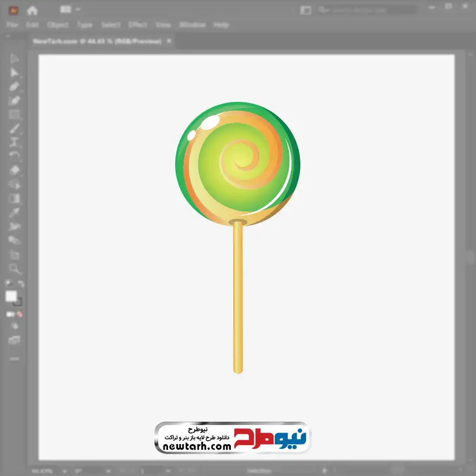This screenshot has width=476, height=476.
Task: Swap fill and stroke colors
Action: click(20, 284)
